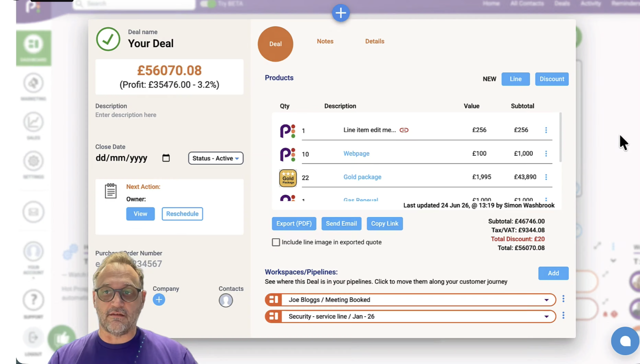Click the search box in top bar
Viewport: 640px width, 364px height.
click(x=134, y=4)
